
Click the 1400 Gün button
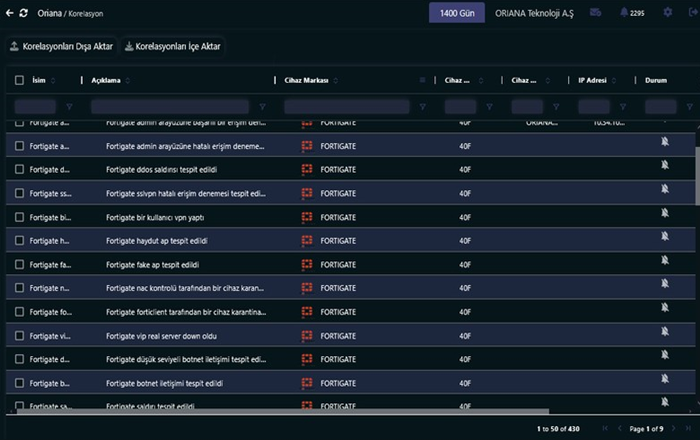click(457, 13)
